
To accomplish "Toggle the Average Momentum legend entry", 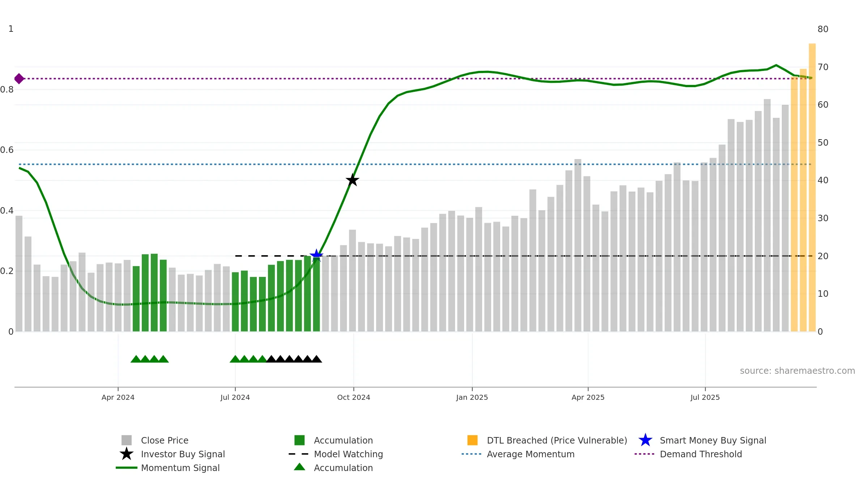I will pos(530,454).
